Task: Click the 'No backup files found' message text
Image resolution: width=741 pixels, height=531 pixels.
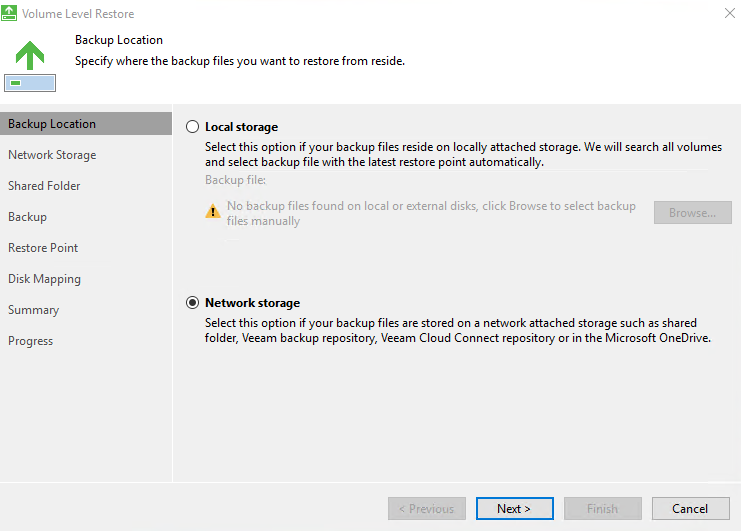Action: [x=431, y=213]
